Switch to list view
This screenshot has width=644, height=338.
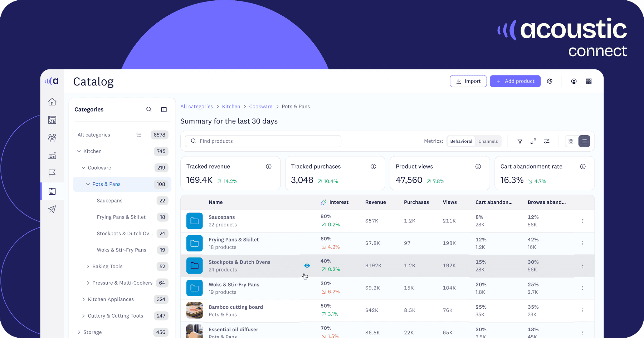point(584,141)
